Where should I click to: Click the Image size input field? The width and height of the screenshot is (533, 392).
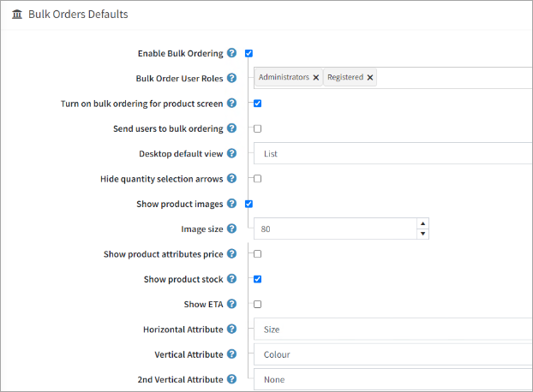point(334,229)
